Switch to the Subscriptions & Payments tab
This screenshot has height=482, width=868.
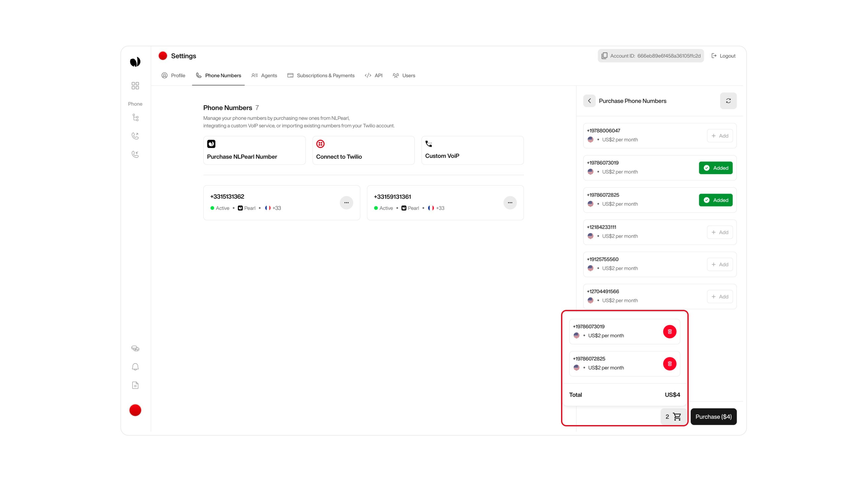click(x=321, y=75)
